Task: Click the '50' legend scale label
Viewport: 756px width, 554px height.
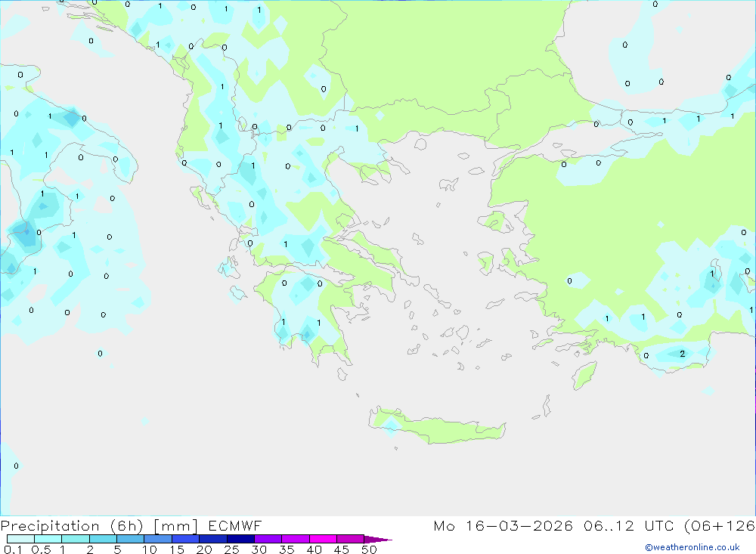Action: point(370,549)
